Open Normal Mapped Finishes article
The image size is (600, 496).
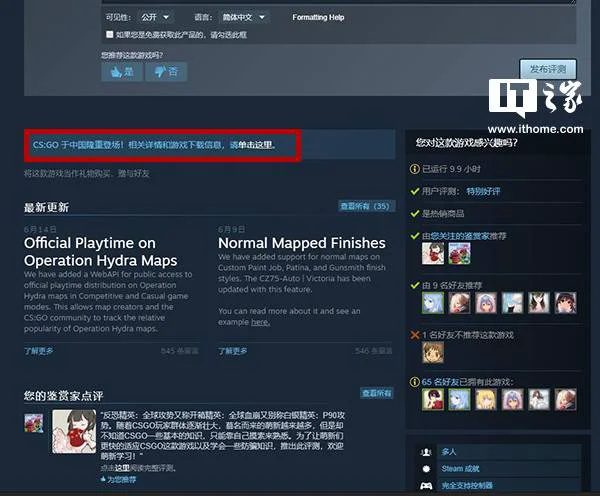click(x=302, y=243)
